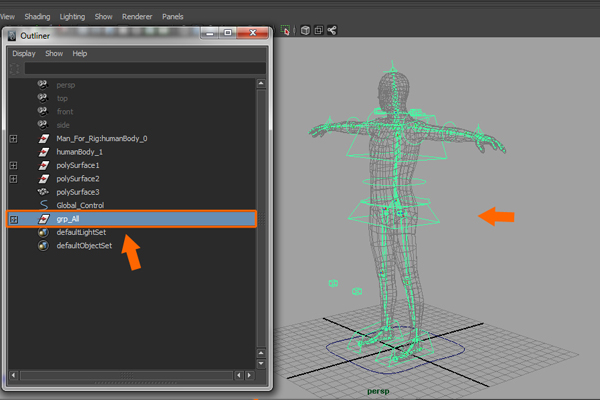Click the Outliner window title icon
Image resolution: width=600 pixels, height=400 pixels.
tap(12, 36)
